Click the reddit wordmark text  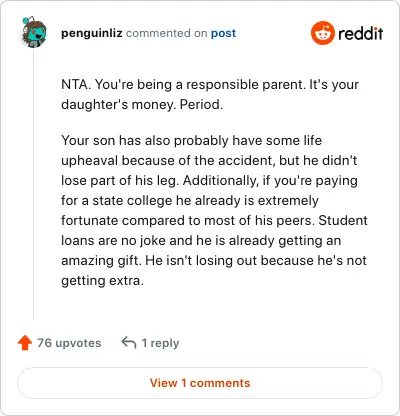(x=361, y=34)
